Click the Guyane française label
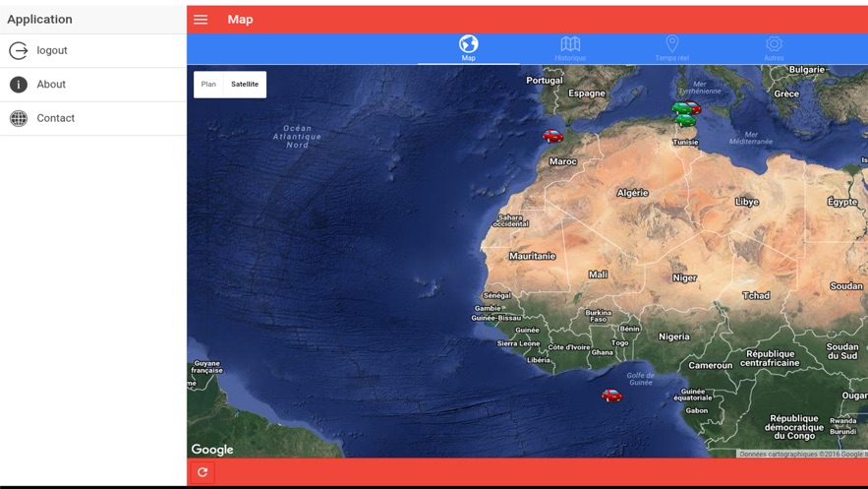Image resolution: width=868 pixels, height=489 pixels. [x=207, y=367]
